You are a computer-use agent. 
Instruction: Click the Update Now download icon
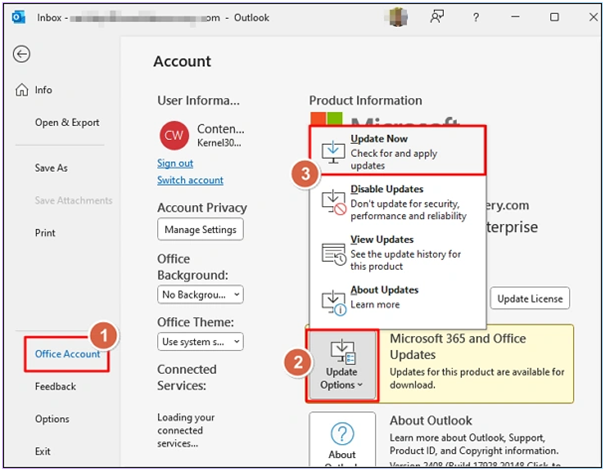tap(331, 149)
